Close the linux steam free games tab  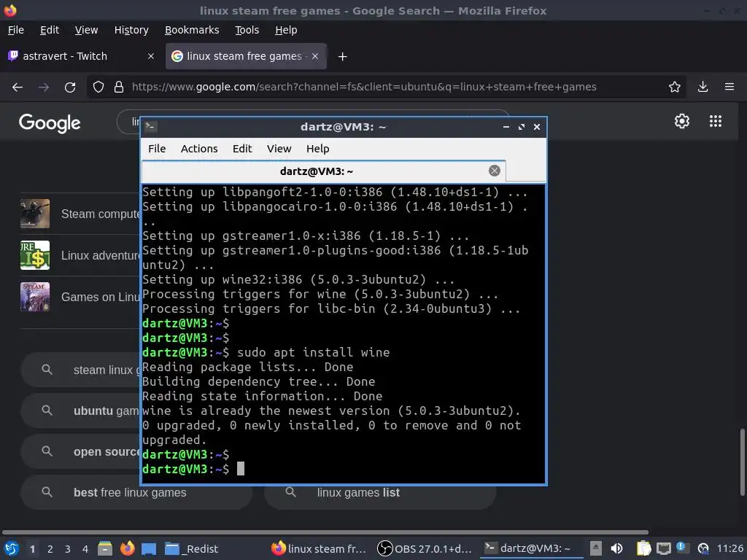[315, 56]
